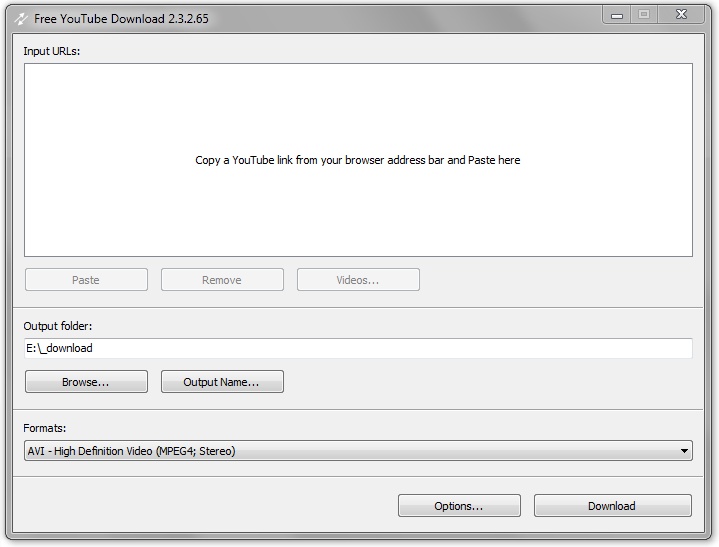Click the Output folder label
Image resolution: width=719 pixels, height=547 pixels.
coord(58,326)
